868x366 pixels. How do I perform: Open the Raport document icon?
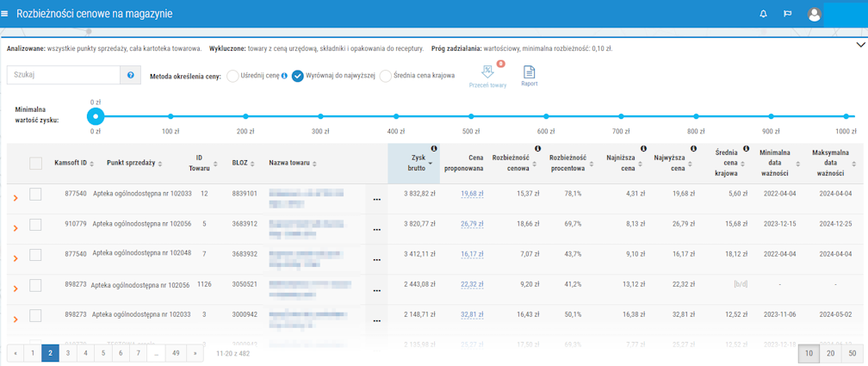click(529, 72)
